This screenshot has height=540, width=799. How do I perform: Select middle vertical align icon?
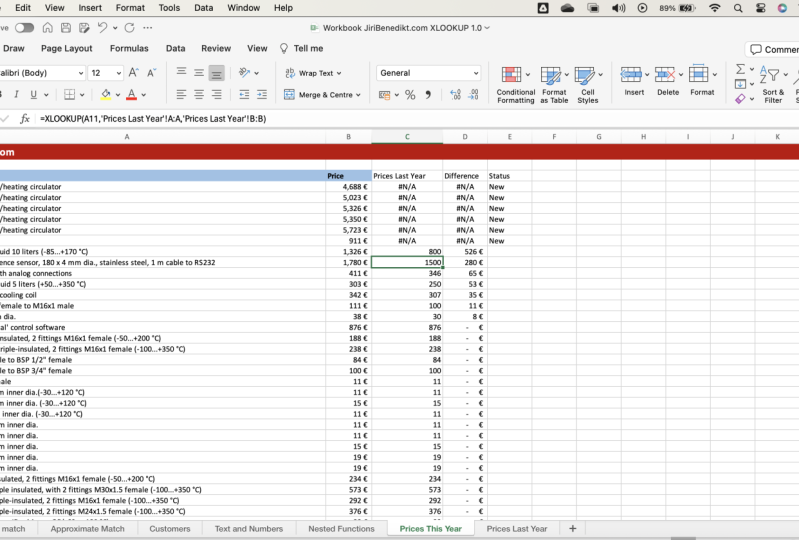pos(199,72)
